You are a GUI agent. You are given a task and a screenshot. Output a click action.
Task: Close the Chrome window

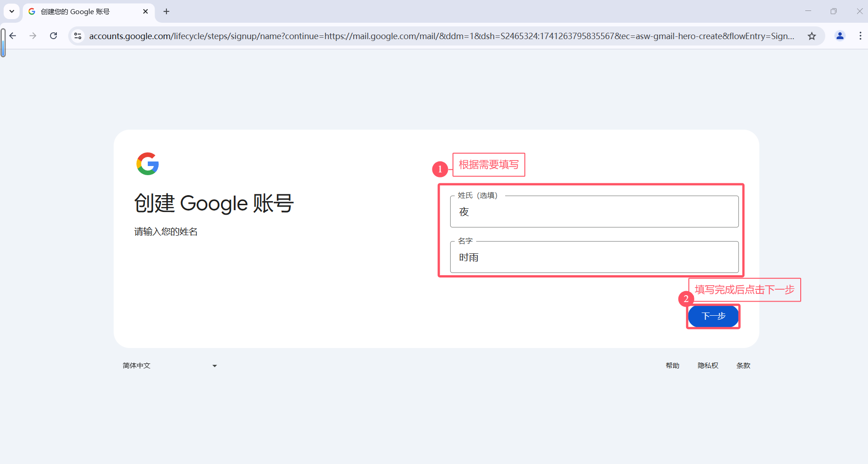(x=859, y=11)
